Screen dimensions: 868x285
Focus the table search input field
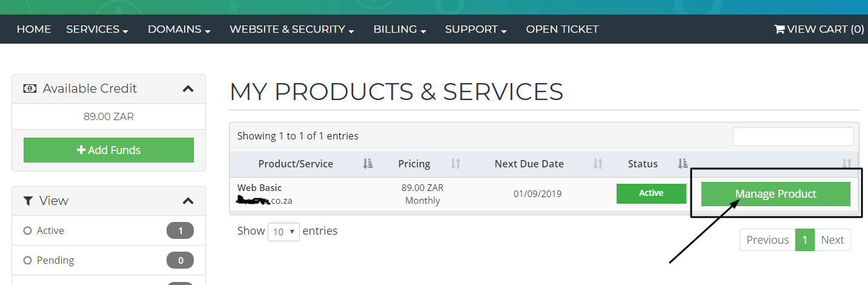click(x=793, y=136)
